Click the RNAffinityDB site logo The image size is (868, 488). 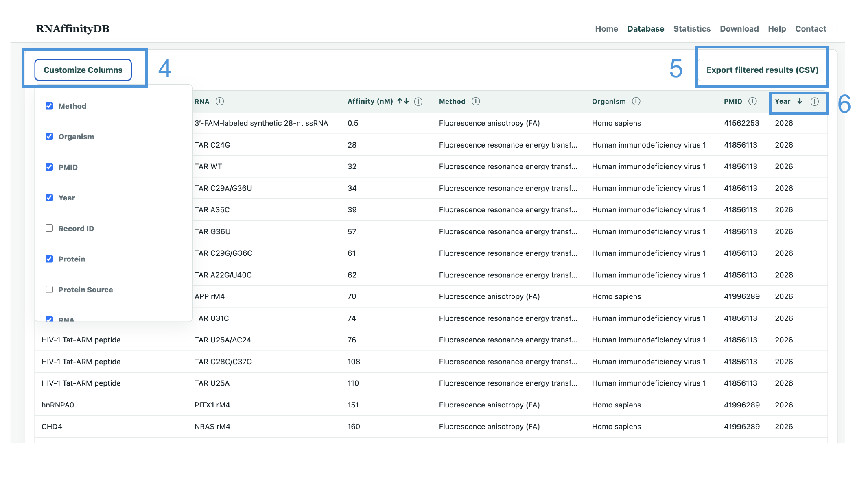(73, 29)
